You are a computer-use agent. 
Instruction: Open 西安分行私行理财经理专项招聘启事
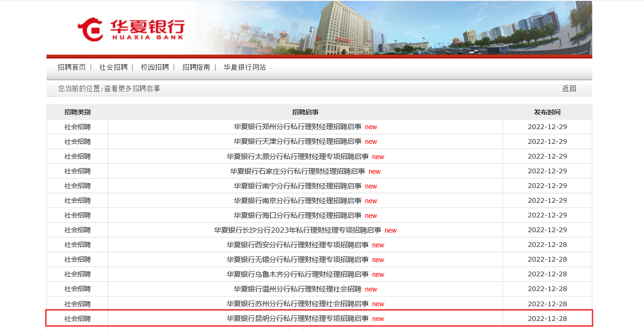(x=298, y=245)
